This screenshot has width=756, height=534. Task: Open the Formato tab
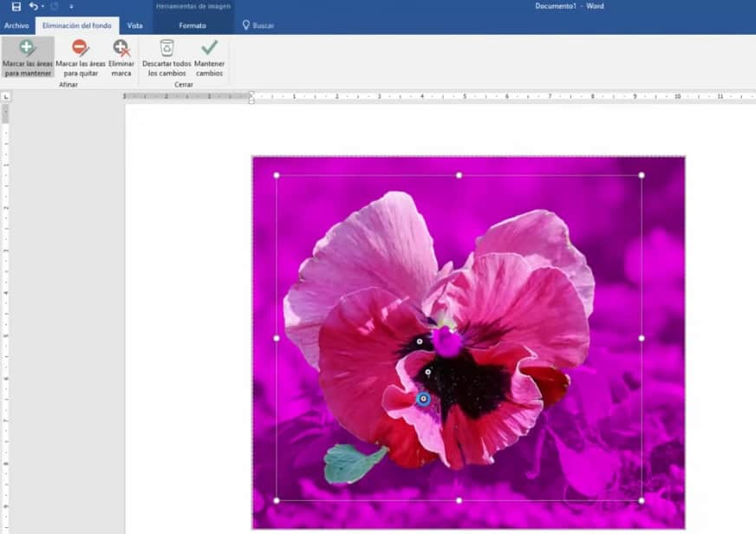click(x=192, y=26)
